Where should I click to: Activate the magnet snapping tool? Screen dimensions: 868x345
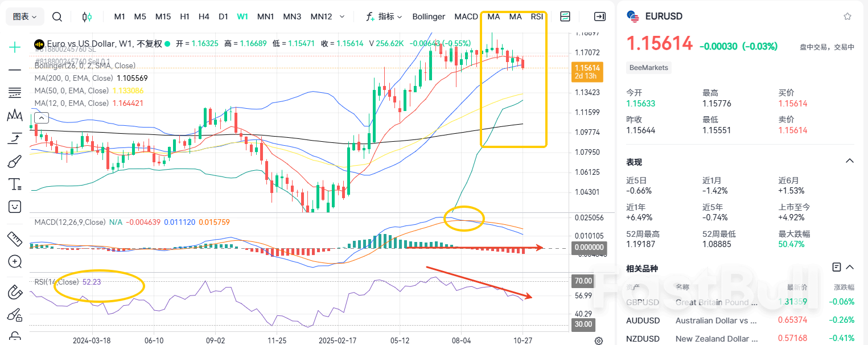click(14, 292)
